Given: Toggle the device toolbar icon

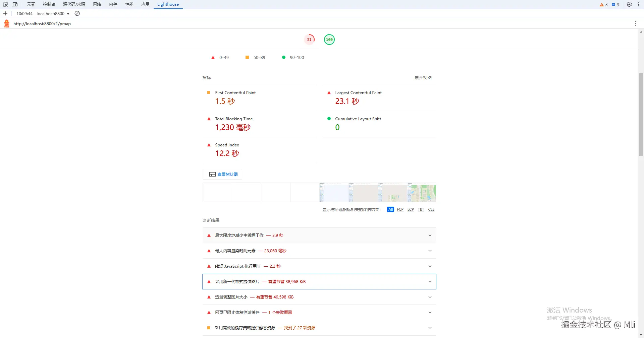Looking at the screenshot, I should pos(15,4).
